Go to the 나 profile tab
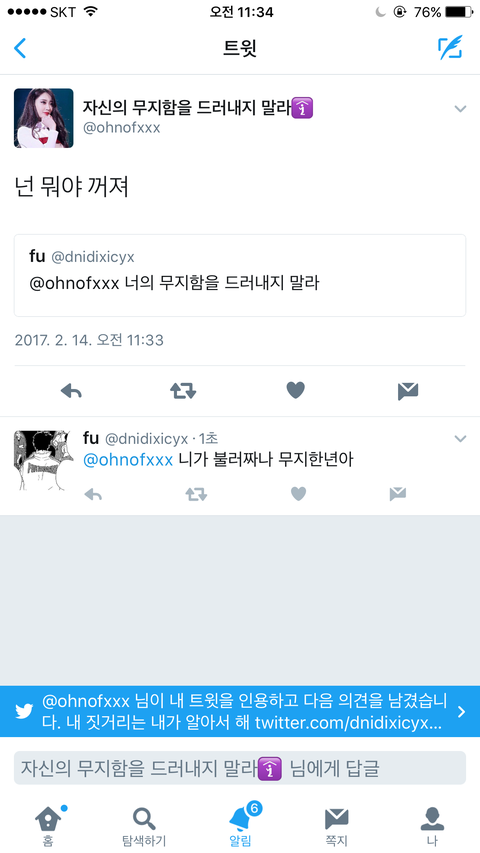Image resolution: width=480 pixels, height=853 pixels. pyautogui.click(x=432, y=826)
